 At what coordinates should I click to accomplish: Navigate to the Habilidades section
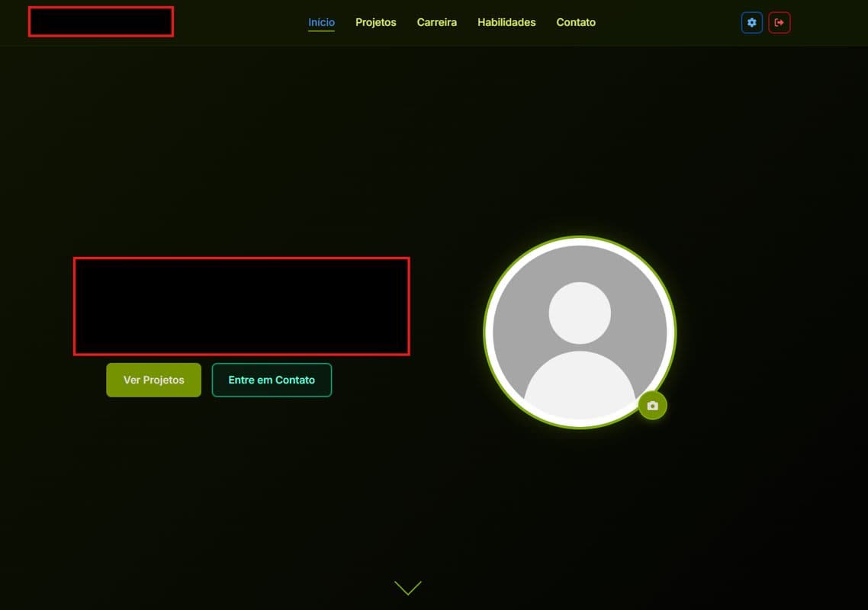[x=506, y=23]
